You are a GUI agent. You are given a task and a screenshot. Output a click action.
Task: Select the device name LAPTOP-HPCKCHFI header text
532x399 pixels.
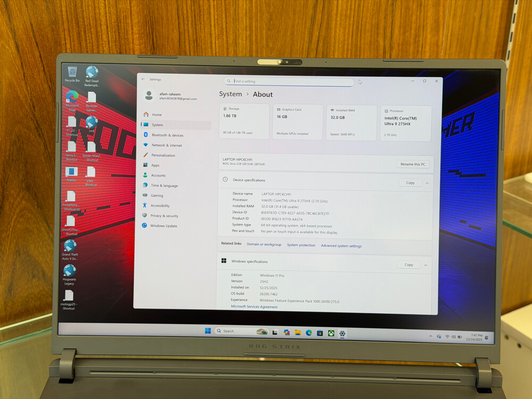pyautogui.click(x=237, y=160)
